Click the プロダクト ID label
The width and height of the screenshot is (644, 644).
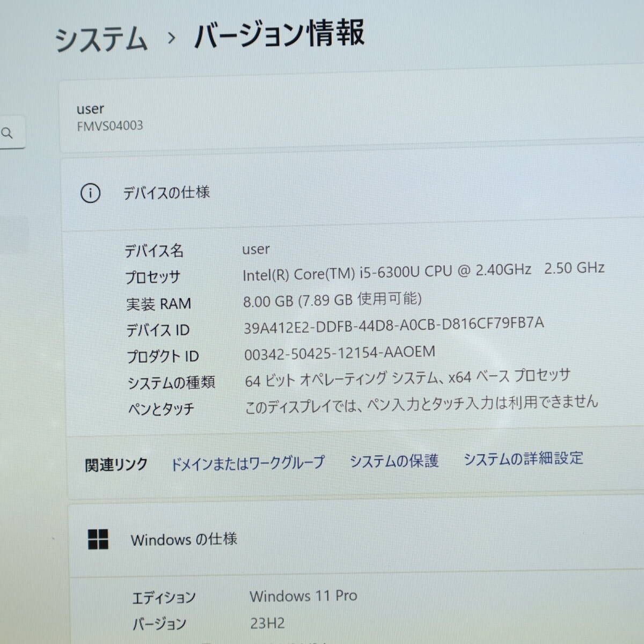(x=163, y=356)
